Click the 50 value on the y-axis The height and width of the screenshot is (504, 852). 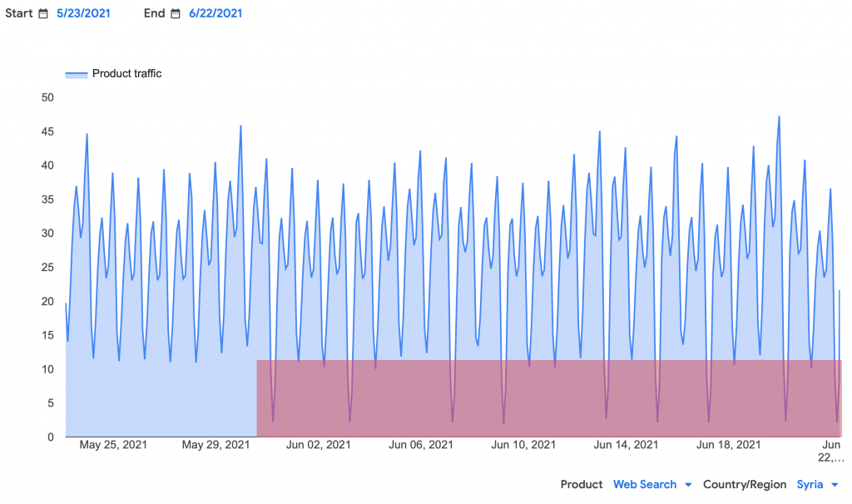[47, 97]
